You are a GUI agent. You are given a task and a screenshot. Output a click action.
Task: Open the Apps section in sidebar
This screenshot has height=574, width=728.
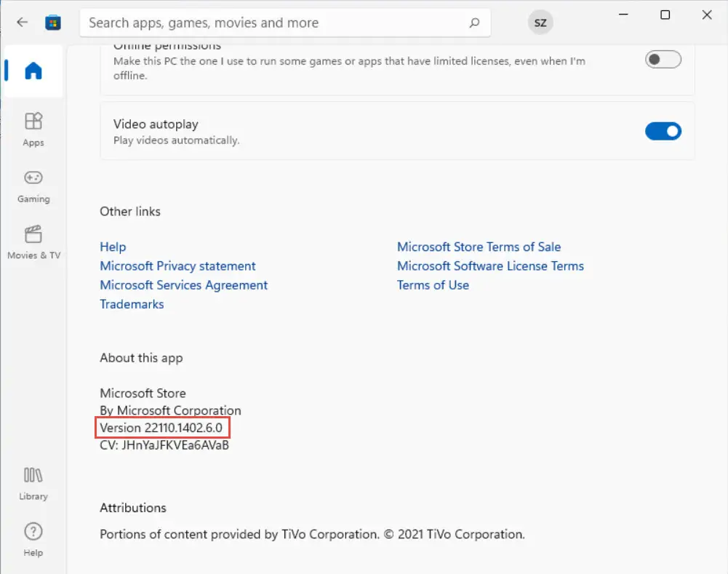pos(33,129)
